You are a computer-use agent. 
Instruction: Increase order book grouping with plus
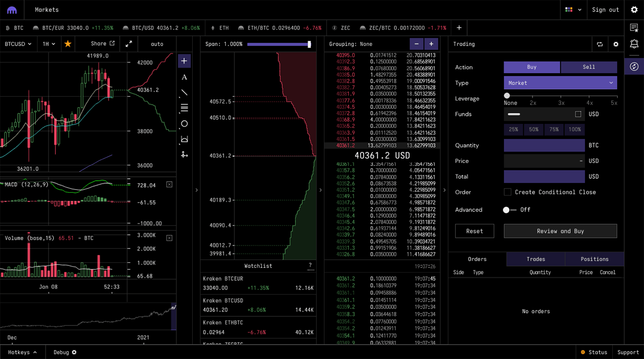[431, 44]
